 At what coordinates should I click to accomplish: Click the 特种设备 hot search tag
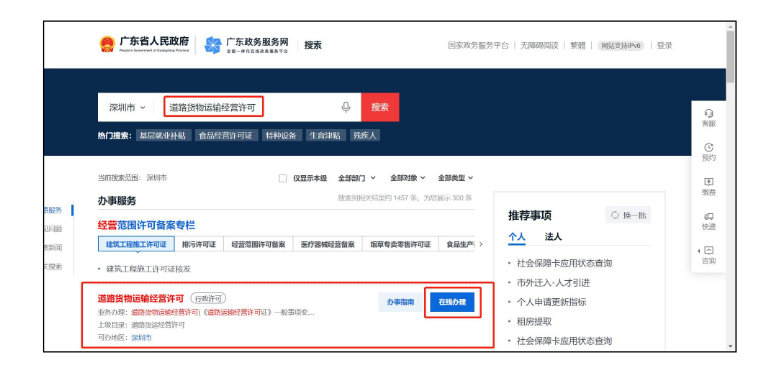(x=281, y=135)
